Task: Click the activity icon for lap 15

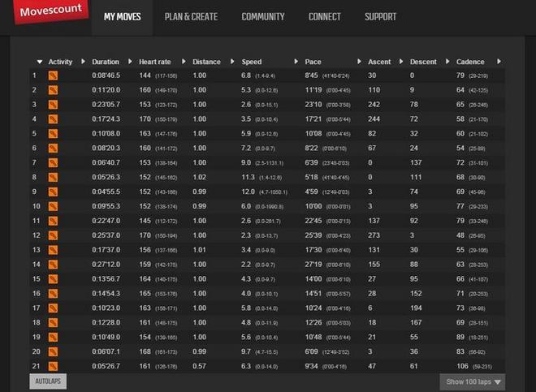Action: (x=54, y=278)
